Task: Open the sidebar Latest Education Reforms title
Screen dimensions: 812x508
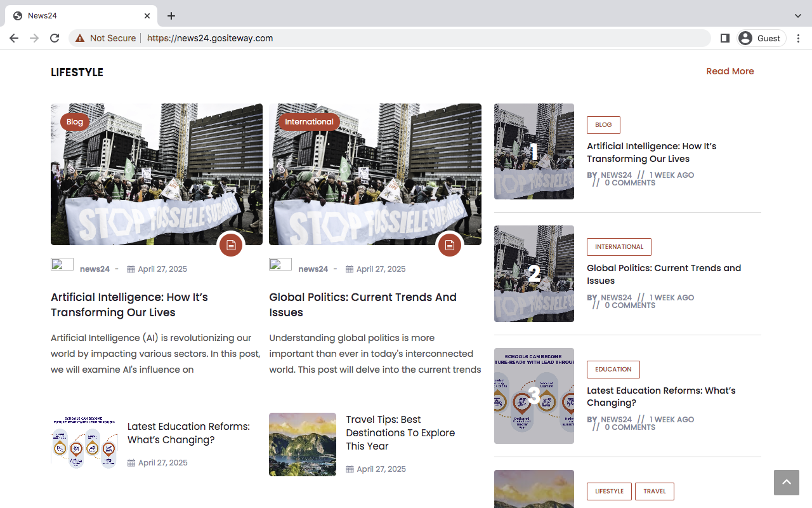Action: pyautogui.click(x=661, y=397)
